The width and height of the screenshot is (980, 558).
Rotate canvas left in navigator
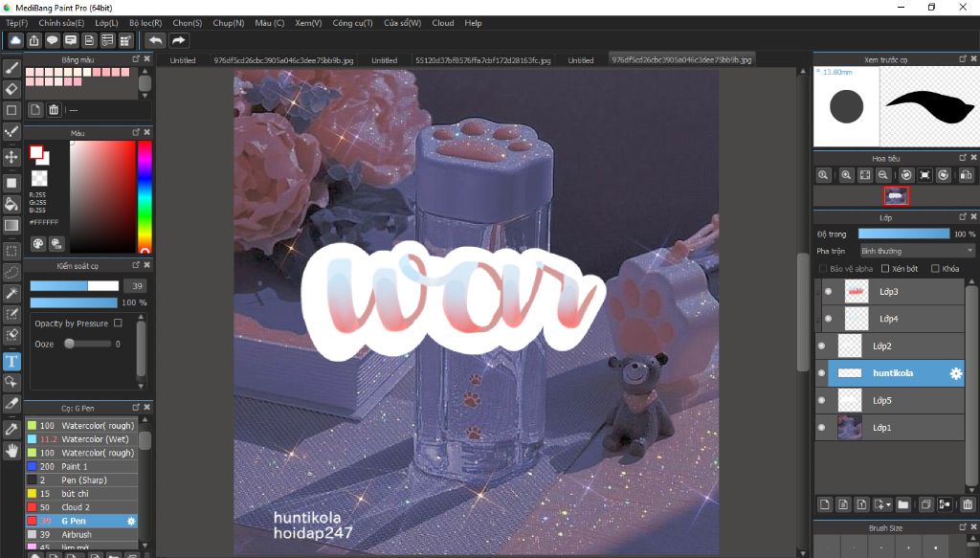(906, 175)
